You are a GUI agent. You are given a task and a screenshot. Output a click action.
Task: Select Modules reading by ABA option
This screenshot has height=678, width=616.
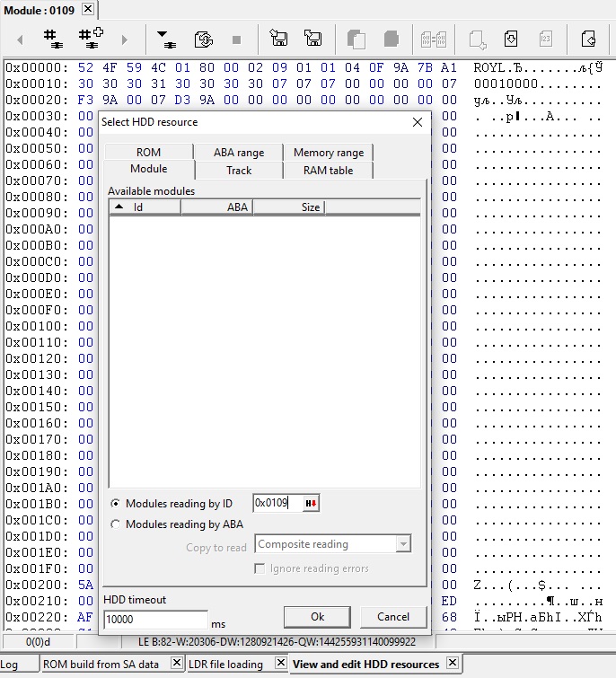[x=115, y=524]
